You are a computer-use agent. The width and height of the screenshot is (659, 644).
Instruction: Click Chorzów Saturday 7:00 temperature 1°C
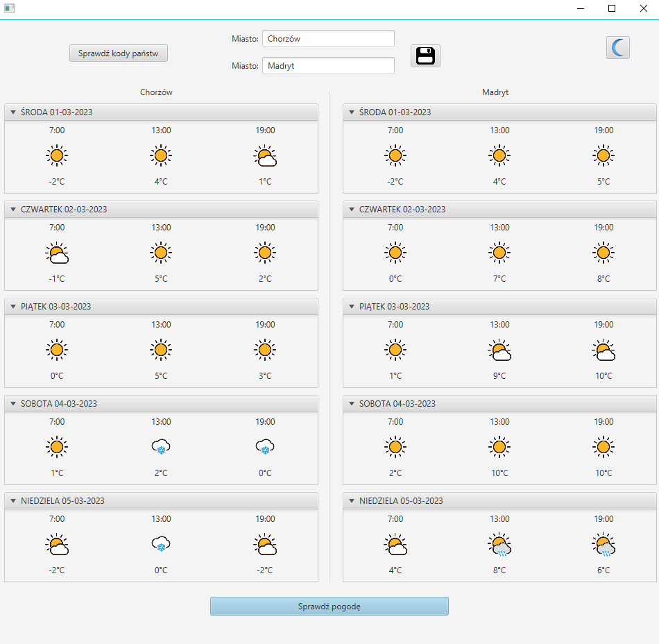(x=57, y=473)
